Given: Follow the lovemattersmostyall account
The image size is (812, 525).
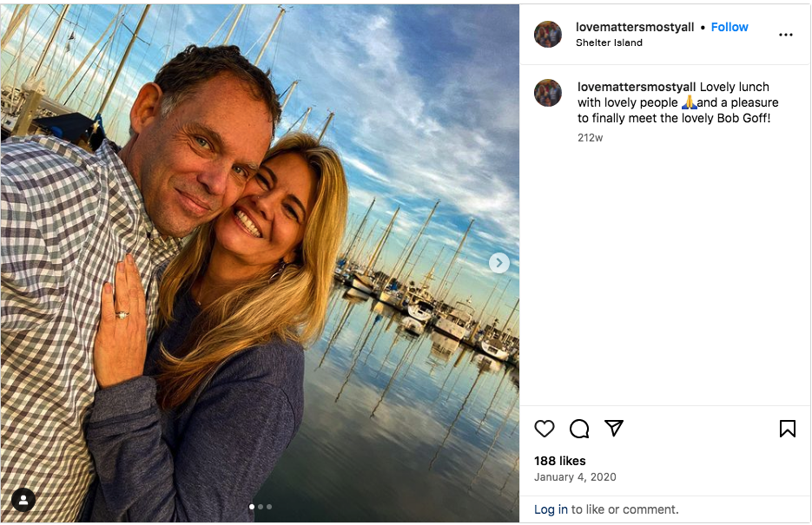Looking at the screenshot, I should (729, 27).
